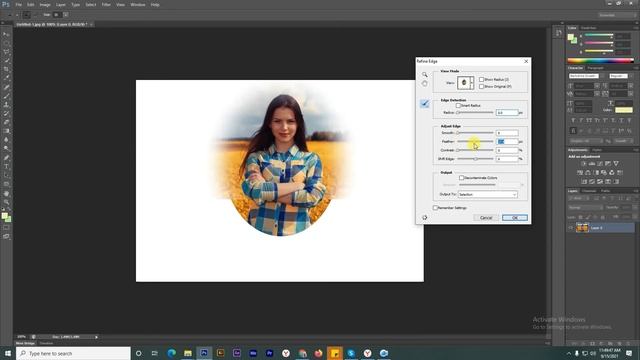
Task: Select the Horizontal Type tool
Action: click(x=7, y=167)
